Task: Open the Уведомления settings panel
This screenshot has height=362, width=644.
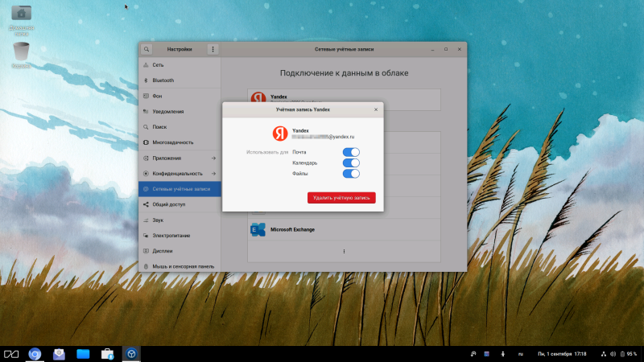Action: pos(167,111)
